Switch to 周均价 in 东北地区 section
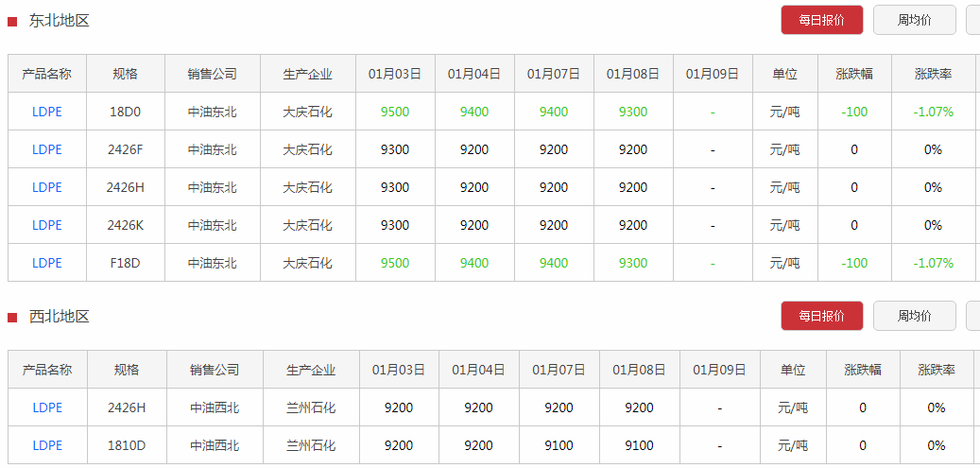Image resolution: width=980 pixels, height=468 pixels. 915,20
